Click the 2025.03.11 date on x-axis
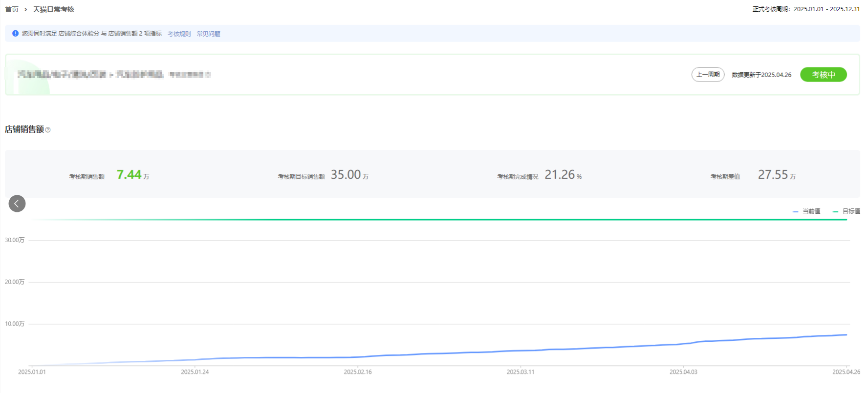 click(521, 372)
